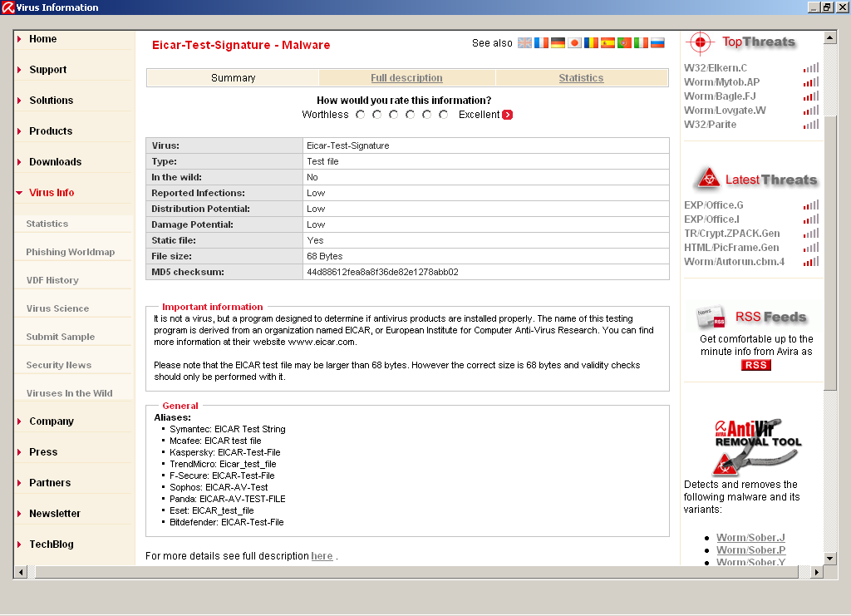
Task: Select the rating radio nearest Excellent
Action: (444, 115)
